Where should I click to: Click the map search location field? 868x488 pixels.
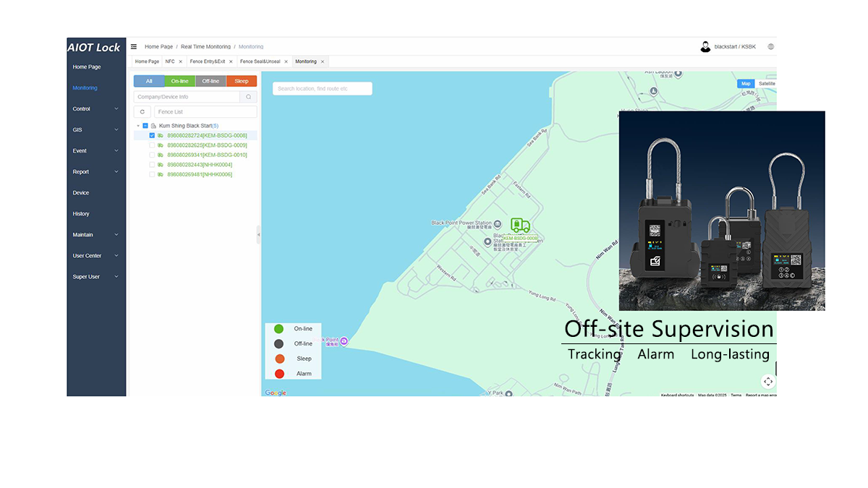322,89
